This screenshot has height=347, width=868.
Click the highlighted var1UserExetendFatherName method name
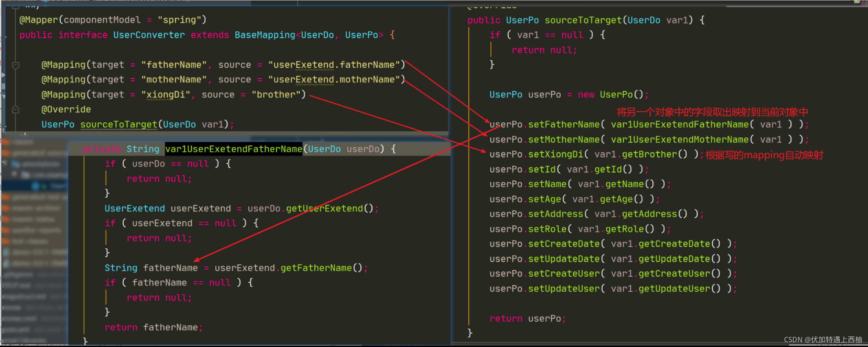pyautogui.click(x=234, y=149)
